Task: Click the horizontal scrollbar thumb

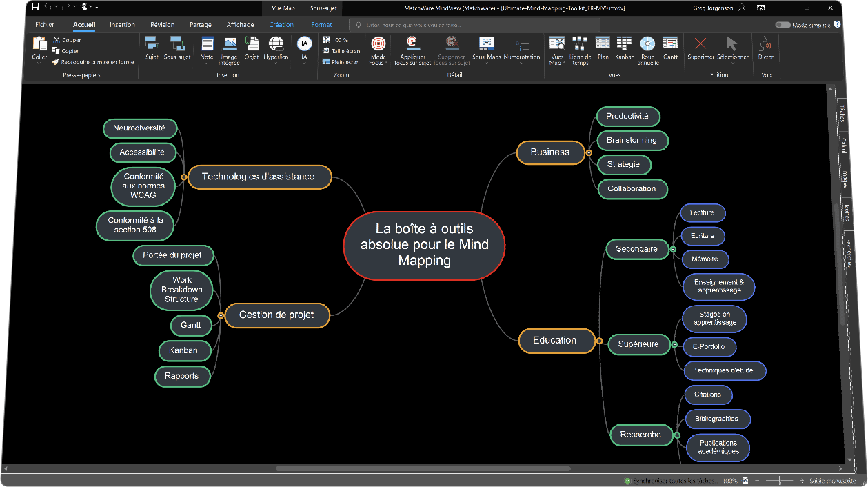Action: tap(424, 468)
